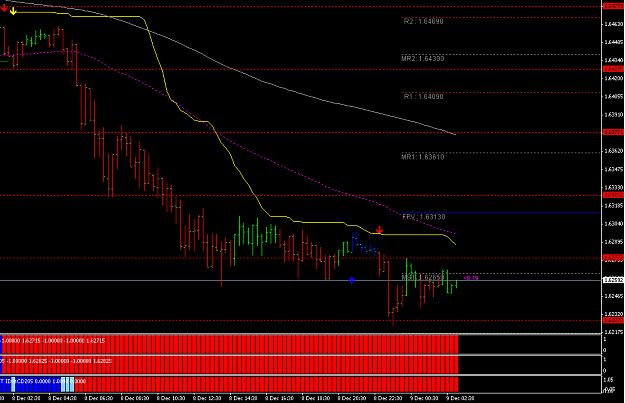Click the 8 Dec 20:00 time label
The height and width of the screenshot is (403, 625).
352,398
